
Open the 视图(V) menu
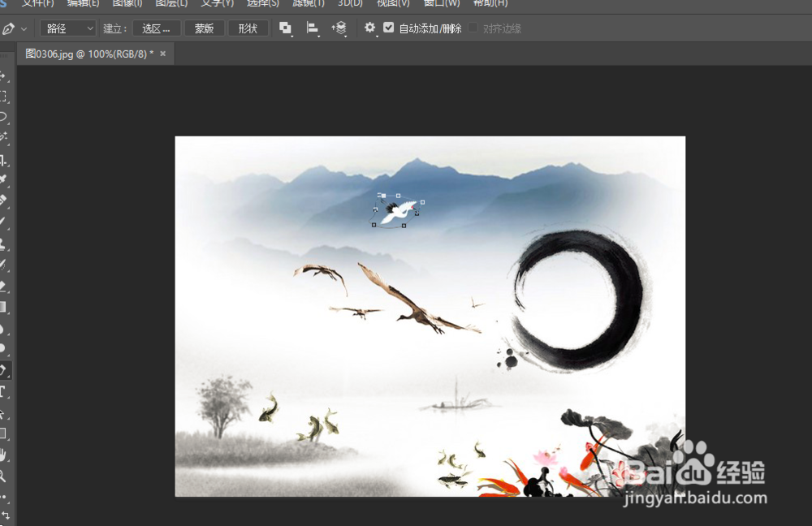[393, 3]
